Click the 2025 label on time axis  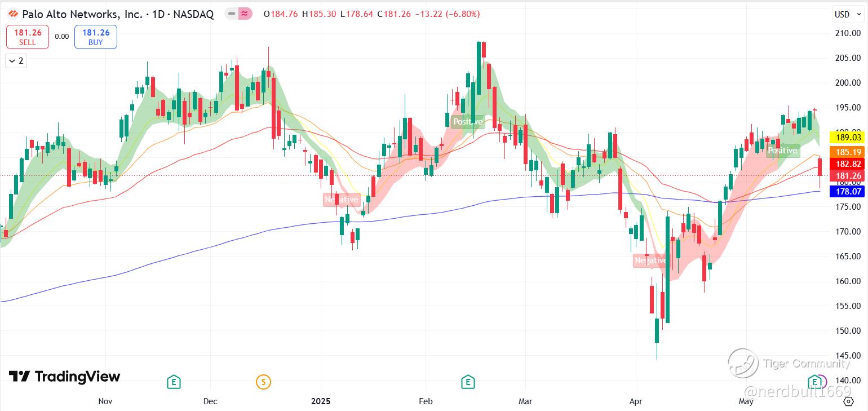[x=321, y=401]
